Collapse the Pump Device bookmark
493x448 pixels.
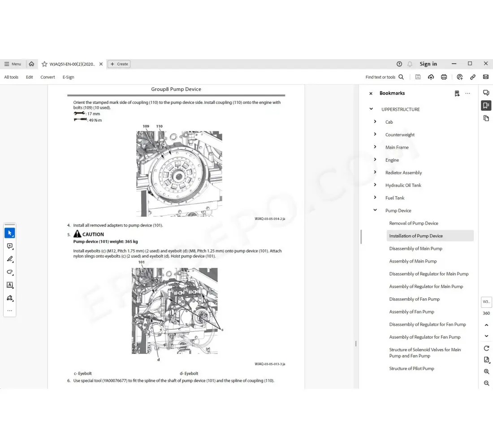point(375,210)
